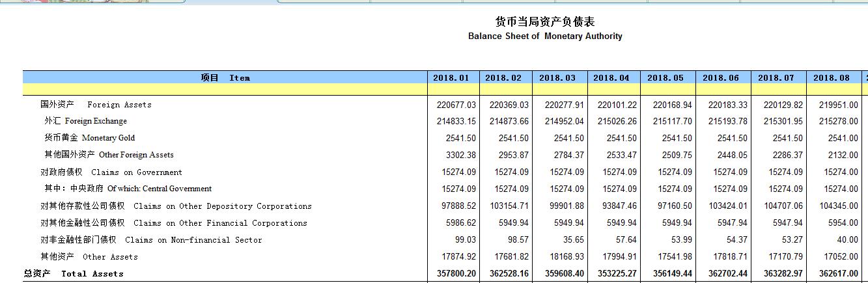This screenshot has height=283, width=868.
Task: Select the 2018.04 column header
Action: (611, 77)
